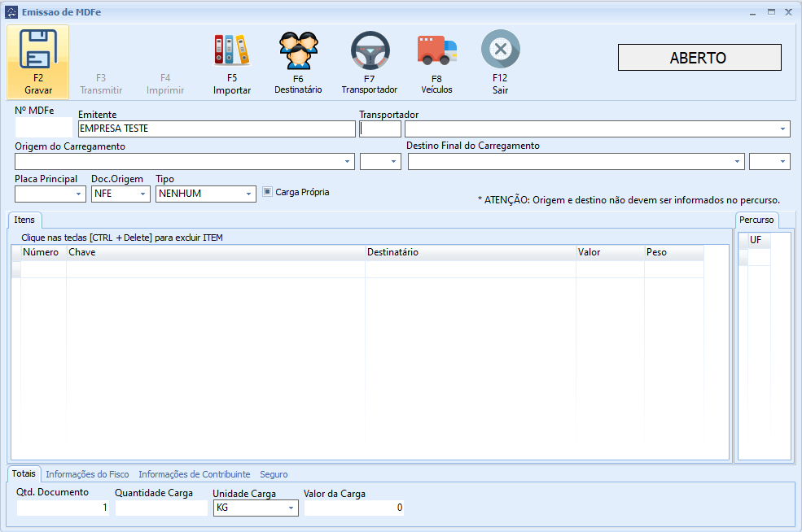Image resolution: width=802 pixels, height=532 pixels.
Task: Switch to the Seguro tab
Action: click(274, 474)
